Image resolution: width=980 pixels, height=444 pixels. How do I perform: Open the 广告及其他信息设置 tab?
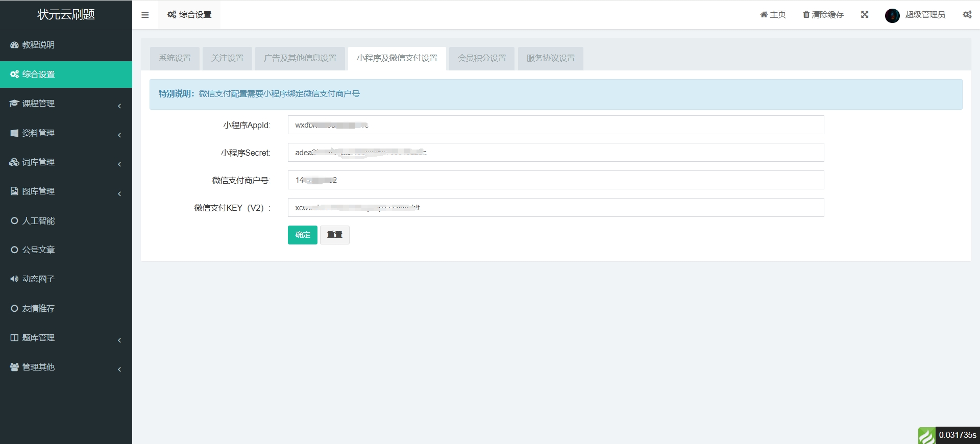300,58
